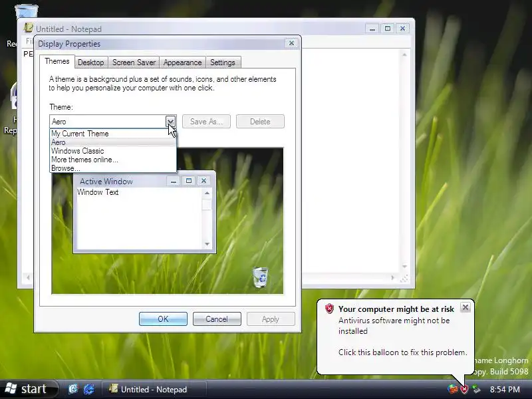Click the Notepad title bar app icon

click(x=29, y=28)
